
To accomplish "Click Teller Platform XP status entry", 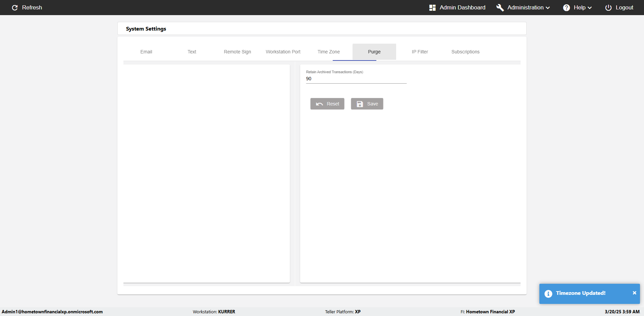I will [343, 312].
